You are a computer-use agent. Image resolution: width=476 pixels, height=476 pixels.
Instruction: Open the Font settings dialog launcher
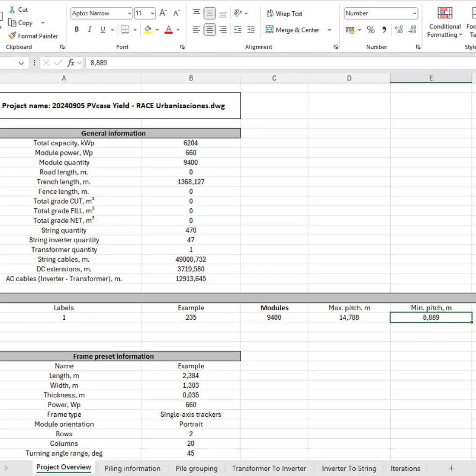click(182, 47)
